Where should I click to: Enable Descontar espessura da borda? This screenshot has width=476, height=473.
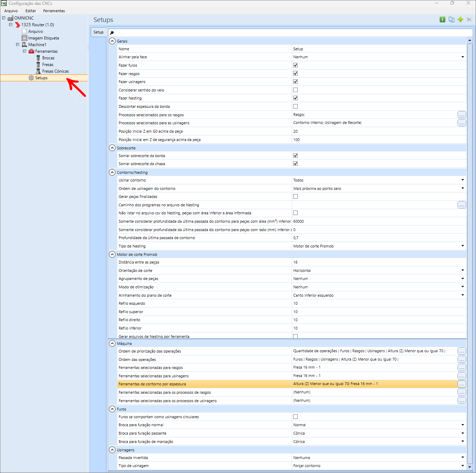click(x=295, y=106)
